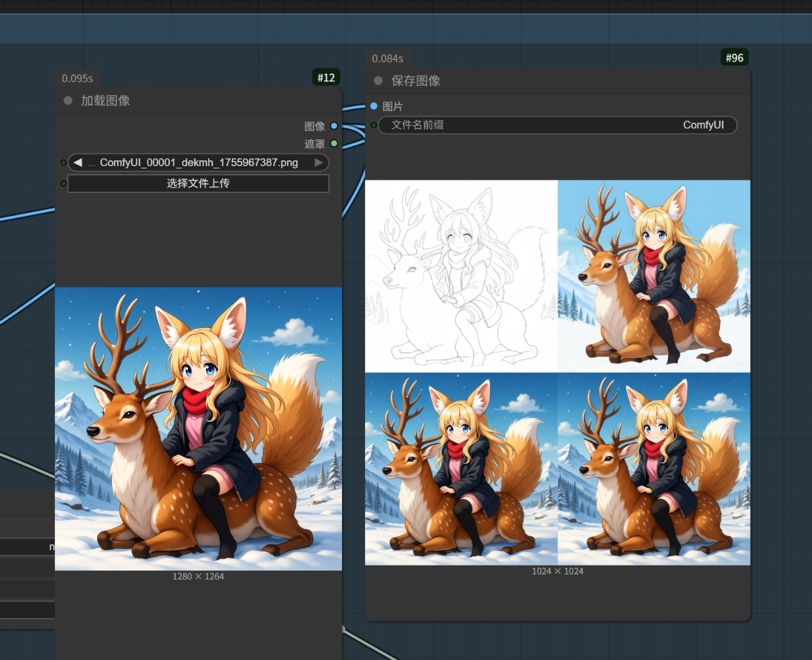
Task: Collapse the 保存图像 node using its gray dot
Action: 379,81
